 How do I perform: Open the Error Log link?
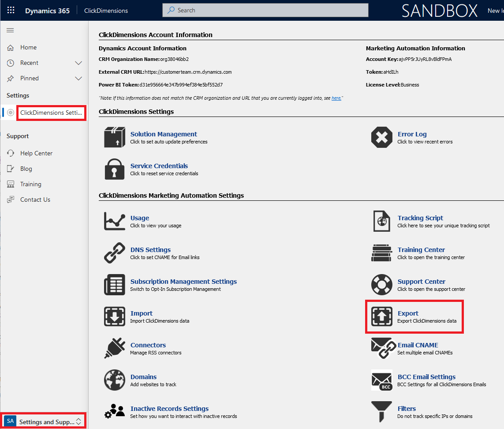[412, 134]
